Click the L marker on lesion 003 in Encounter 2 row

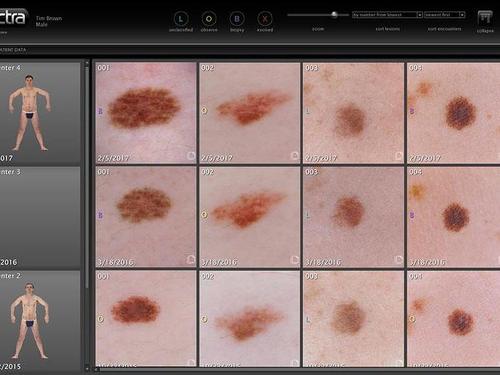(308, 320)
